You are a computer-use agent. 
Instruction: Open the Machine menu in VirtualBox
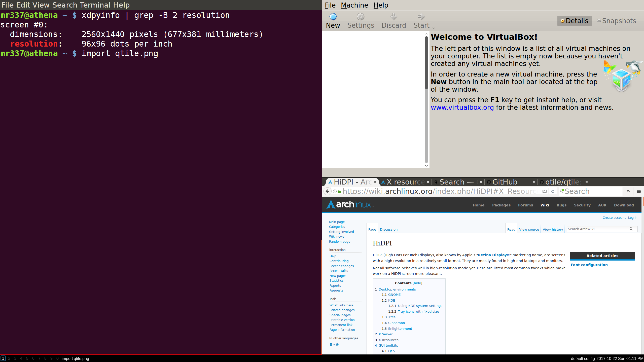(x=354, y=5)
